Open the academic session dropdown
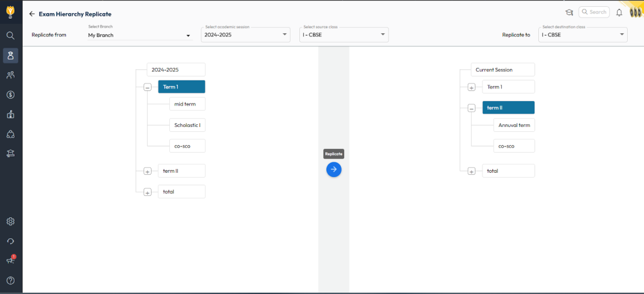This screenshot has width=644, height=294. (245, 35)
